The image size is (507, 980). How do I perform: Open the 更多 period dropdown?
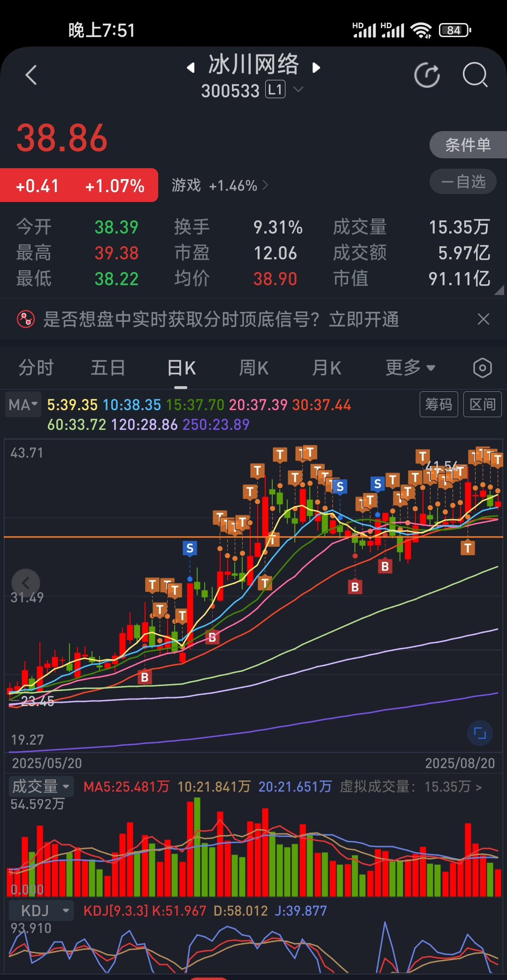410,368
